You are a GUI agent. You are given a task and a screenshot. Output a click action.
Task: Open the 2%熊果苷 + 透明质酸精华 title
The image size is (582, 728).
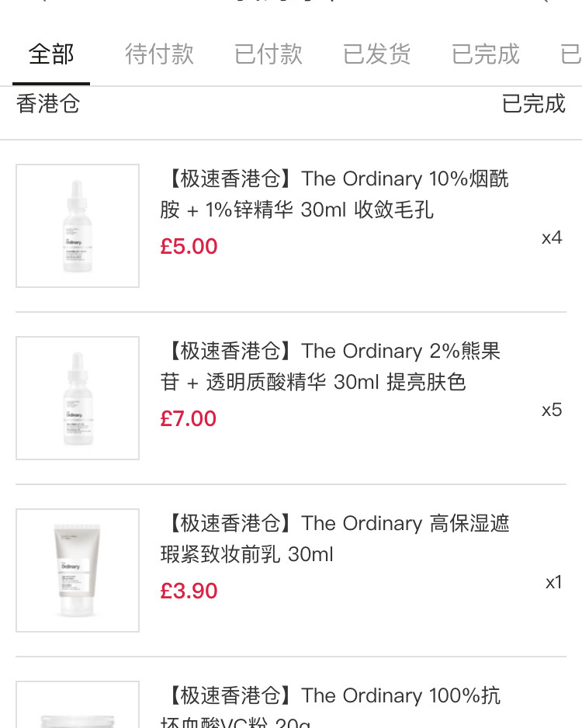point(331,366)
